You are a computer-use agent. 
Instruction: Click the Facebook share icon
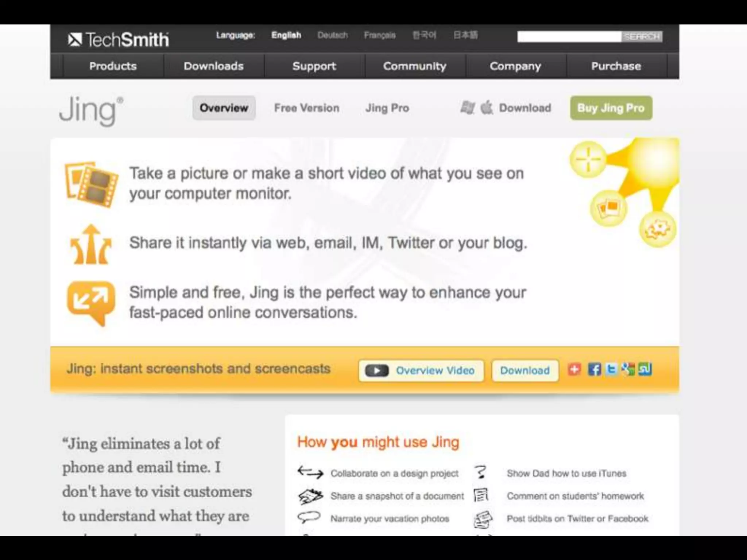(x=594, y=369)
